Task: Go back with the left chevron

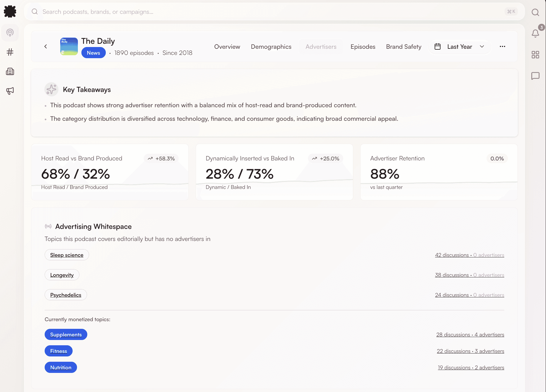Action: [x=46, y=46]
